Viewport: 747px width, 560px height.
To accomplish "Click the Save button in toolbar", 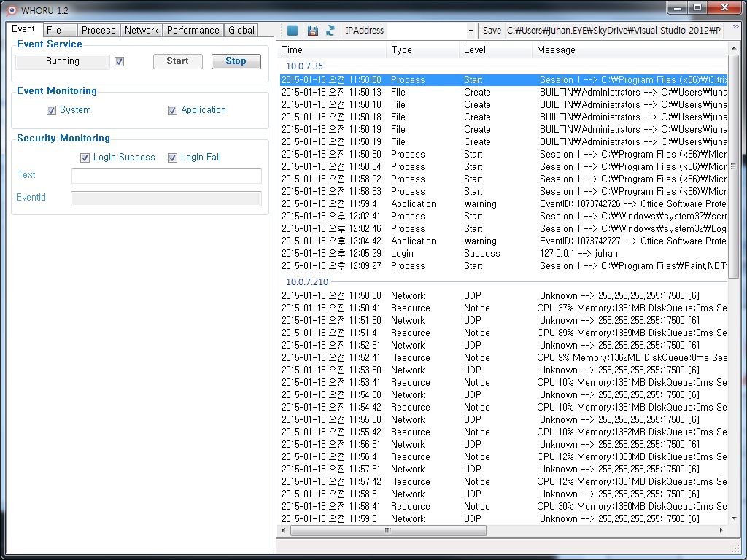I will pyautogui.click(x=492, y=31).
